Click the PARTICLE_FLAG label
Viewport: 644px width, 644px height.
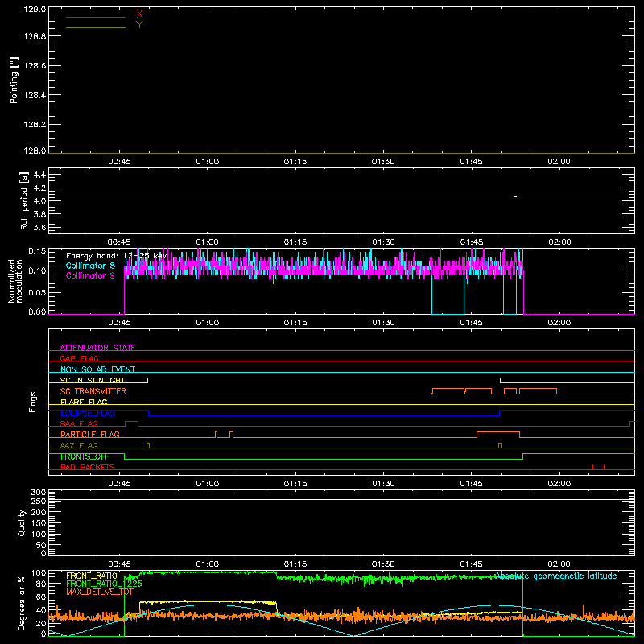tap(90, 434)
